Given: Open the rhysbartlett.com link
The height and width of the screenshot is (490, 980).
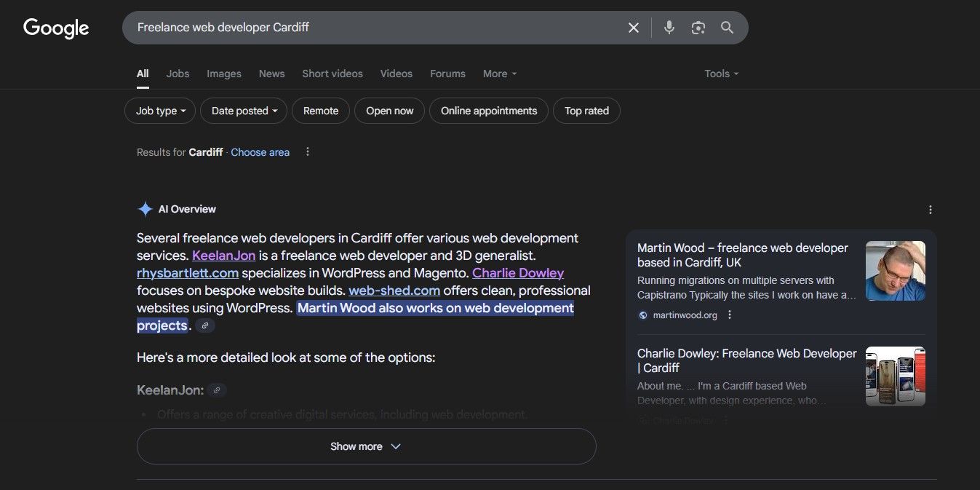Looking at the screenshot, I should [x=188, y=273].
